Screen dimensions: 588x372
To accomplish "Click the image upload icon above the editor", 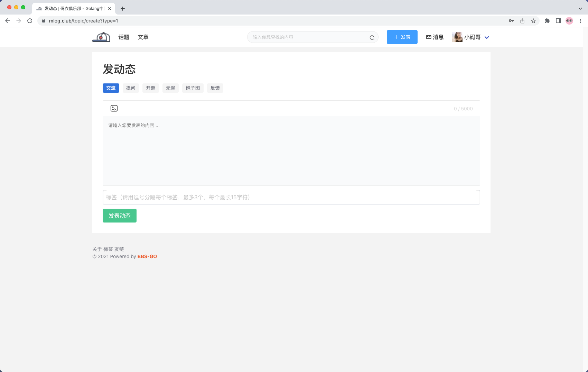I will [114, 108].
